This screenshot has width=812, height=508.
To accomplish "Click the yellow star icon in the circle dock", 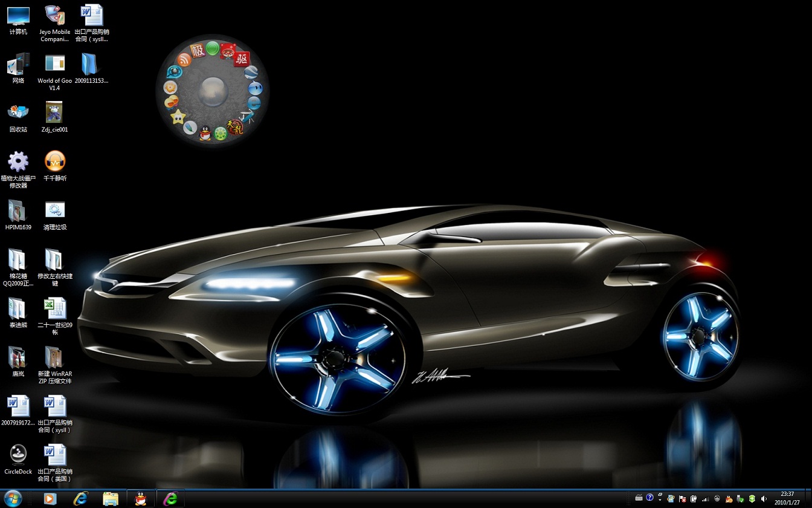I will point(178,116).
